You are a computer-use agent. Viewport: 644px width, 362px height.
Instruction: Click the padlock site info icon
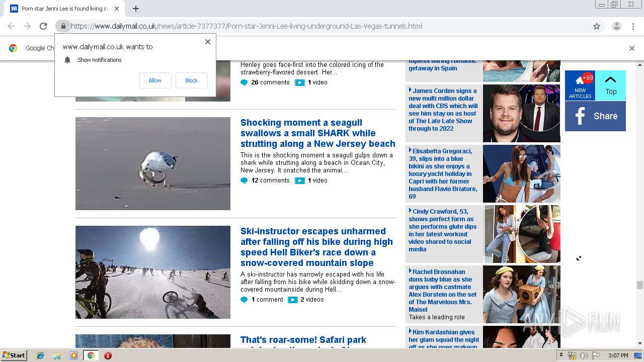coord(63,26)
